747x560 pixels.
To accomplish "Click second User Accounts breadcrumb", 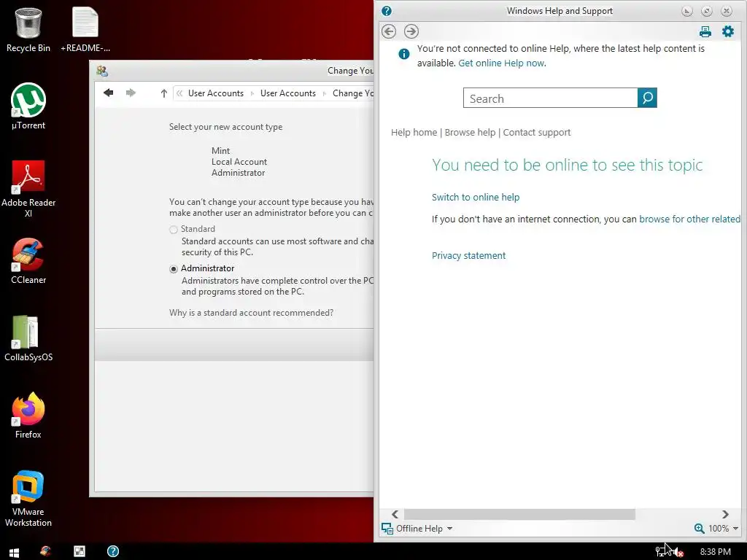I will [x=287, y=93].
